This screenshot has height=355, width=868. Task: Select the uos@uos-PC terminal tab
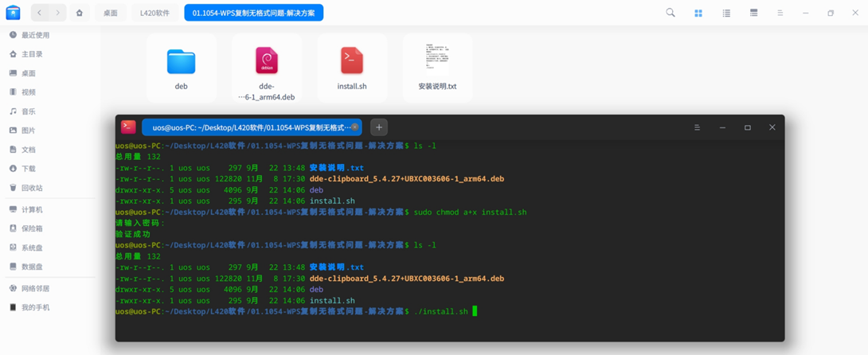pos(252,127)
